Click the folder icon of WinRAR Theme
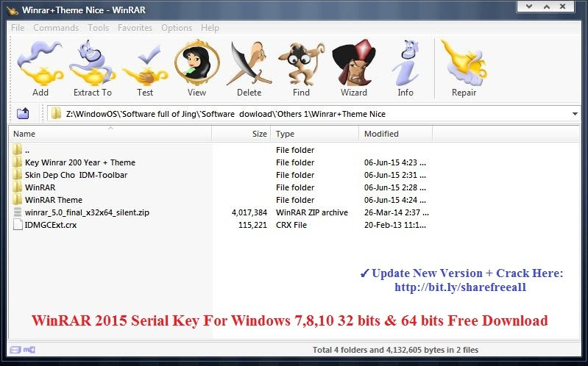This screenshot has height=366, width=588. [x=17, y=200]
